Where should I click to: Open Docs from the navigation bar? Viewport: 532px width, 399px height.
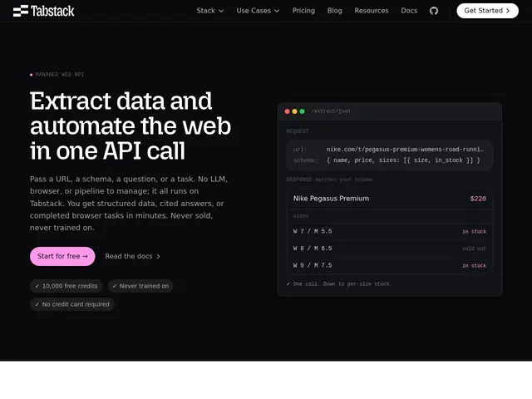tap(409, 11)
